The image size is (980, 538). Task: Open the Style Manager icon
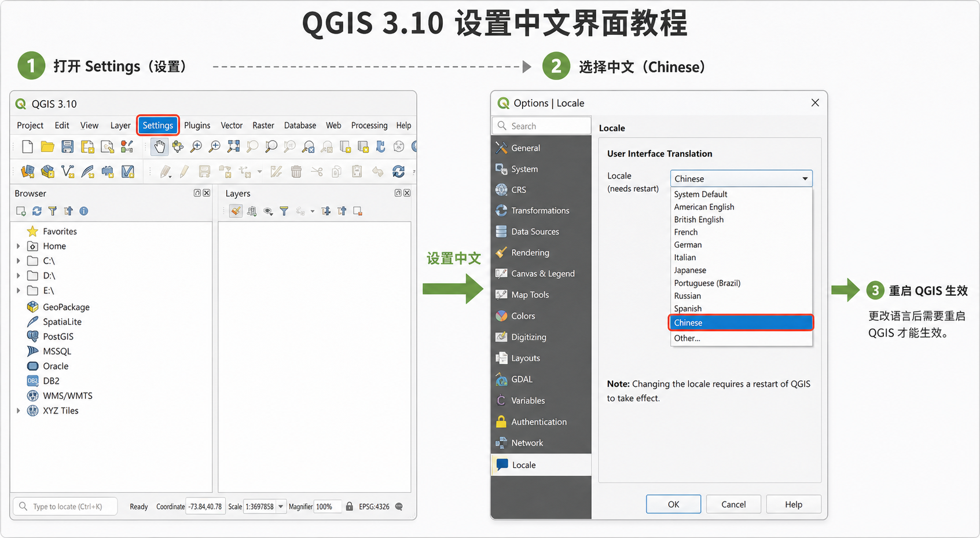(127, 147)
